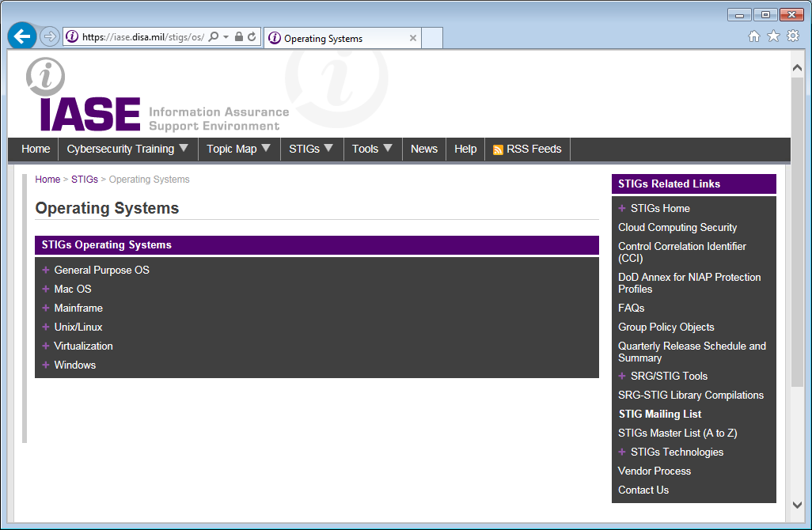Select the Operating Systems browser tab

click(342, 38)
